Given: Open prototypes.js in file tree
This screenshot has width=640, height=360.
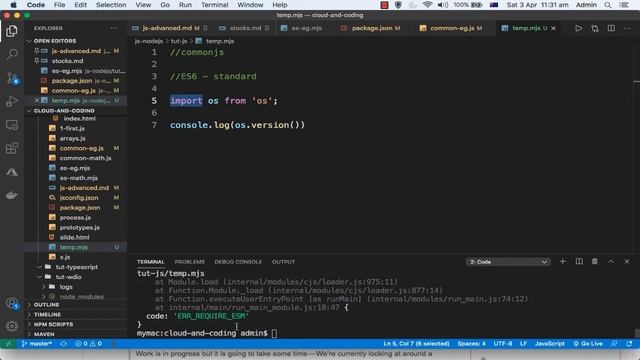Looking at the screenshot, I should click(80, 227).
